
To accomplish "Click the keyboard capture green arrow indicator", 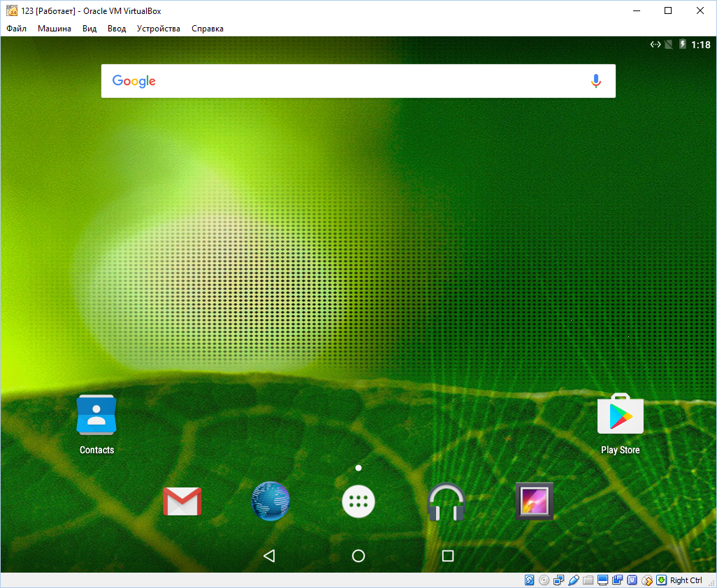I will coord(661,580).
